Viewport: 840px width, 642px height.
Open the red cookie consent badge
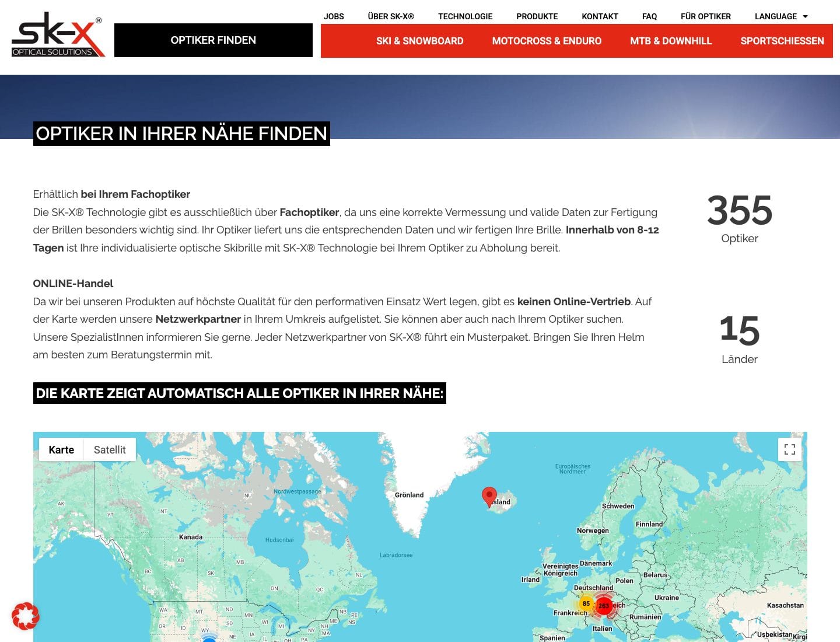coord(26,616)
